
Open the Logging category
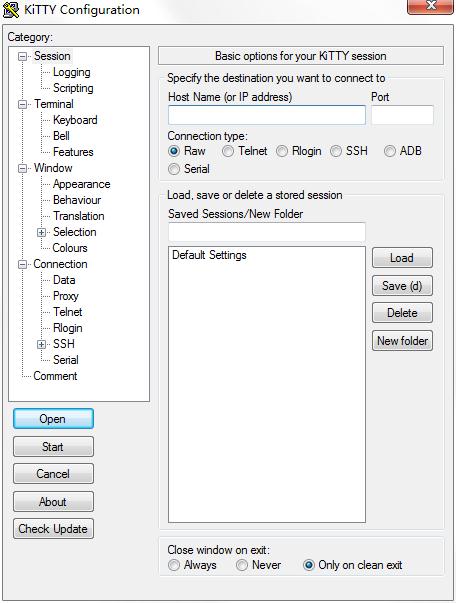(x=72, y=72)
